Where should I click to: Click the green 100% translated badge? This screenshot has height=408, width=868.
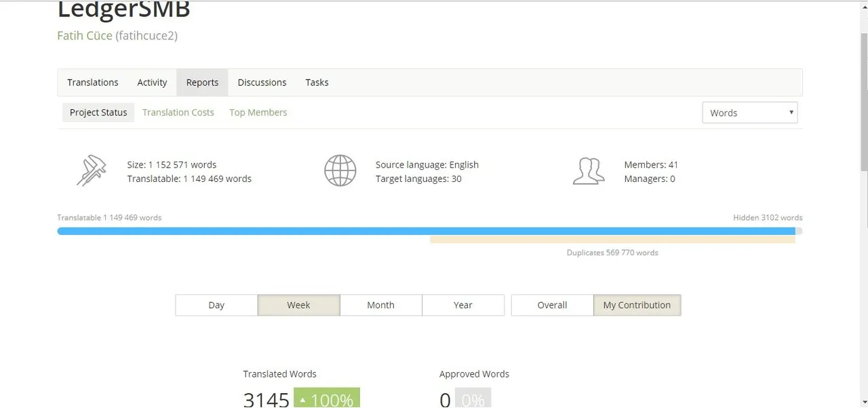[x=326, y=398]
